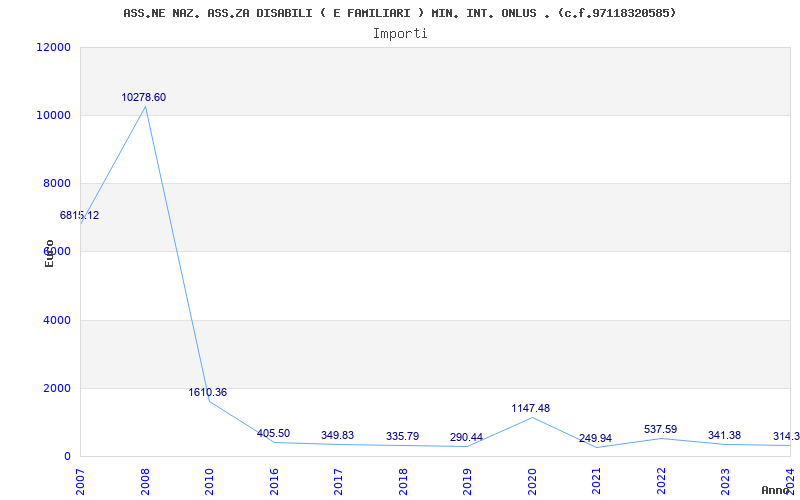Click the x-axis year label 2017
Image resolution: width=800 pixels, height=500 pixels.
click(x=338, y=481)
